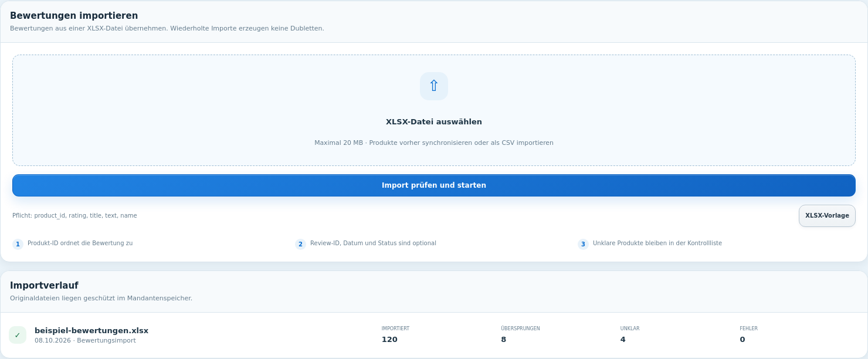Screen dimensions: 868x359
Task: Click the "Bewertungen importieren" heading
Action: 74,16
